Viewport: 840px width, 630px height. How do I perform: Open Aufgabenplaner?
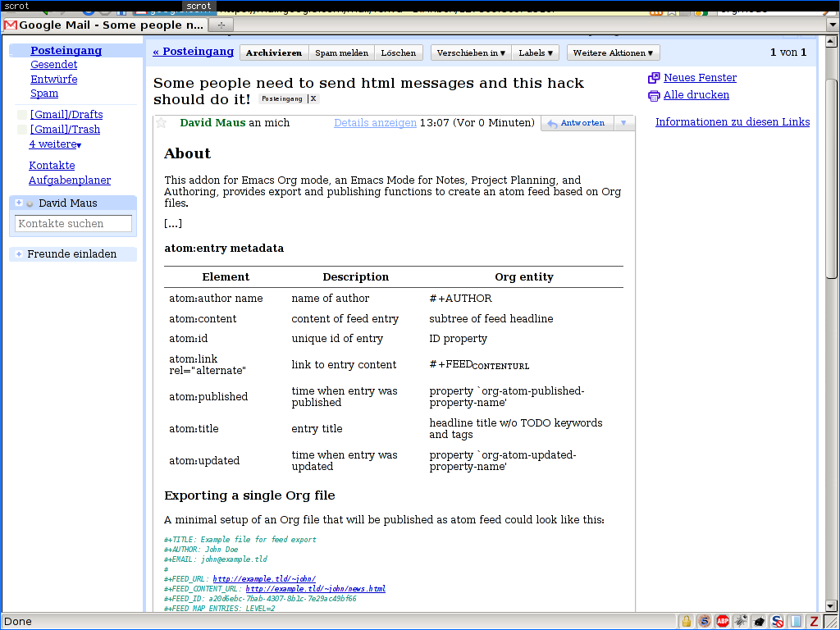[x=70, y=180]
